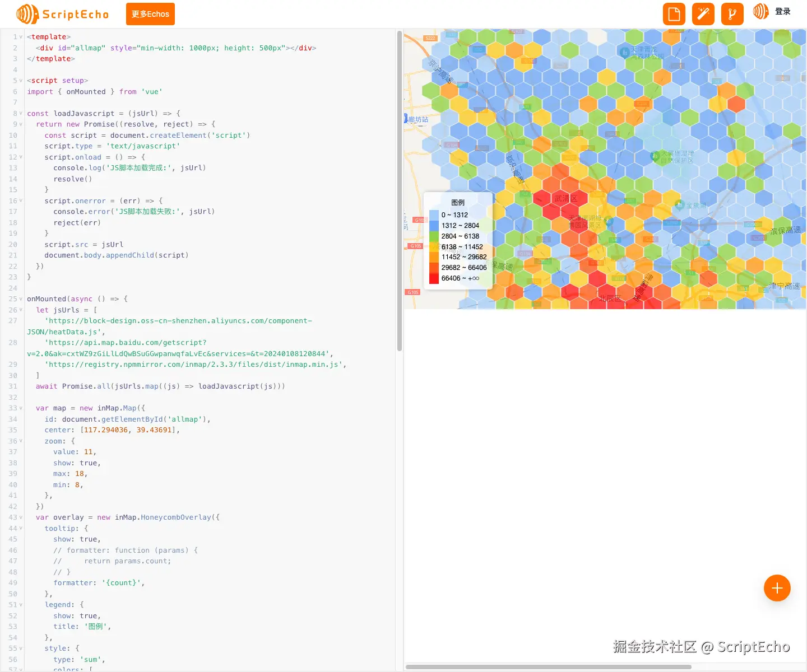This screenshot has height=672, width=807.
Task: Fold zoom object at line 36
Action: point(21,441)
